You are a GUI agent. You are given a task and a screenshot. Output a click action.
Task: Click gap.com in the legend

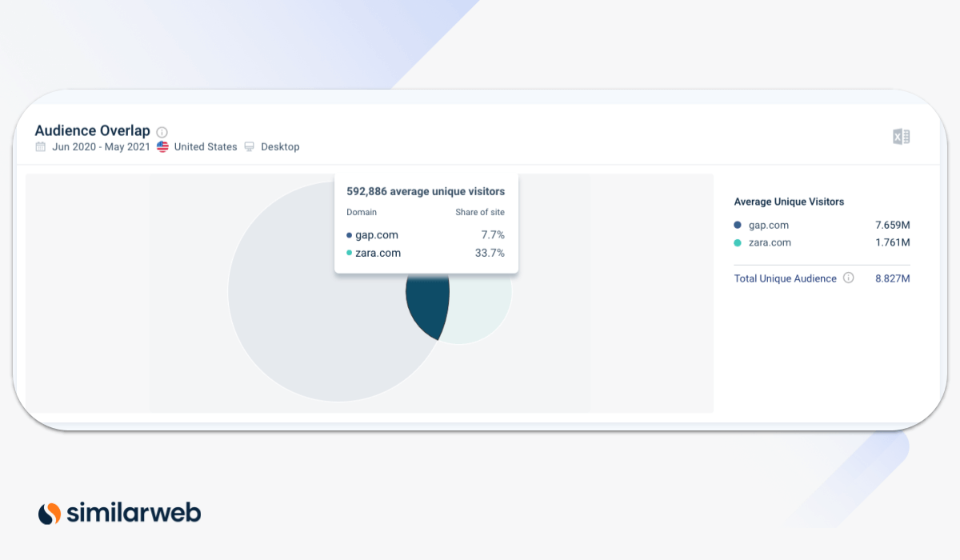(769, 226)
